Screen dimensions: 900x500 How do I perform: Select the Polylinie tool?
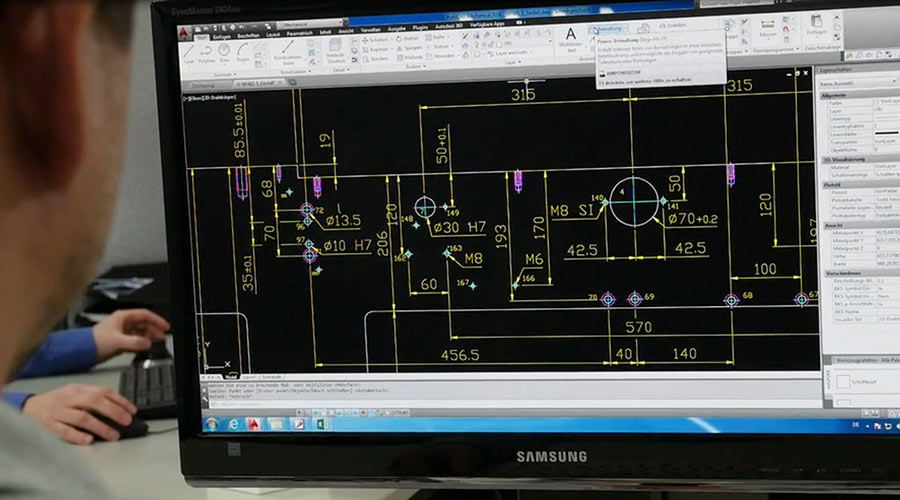click(x=206, y=54)
